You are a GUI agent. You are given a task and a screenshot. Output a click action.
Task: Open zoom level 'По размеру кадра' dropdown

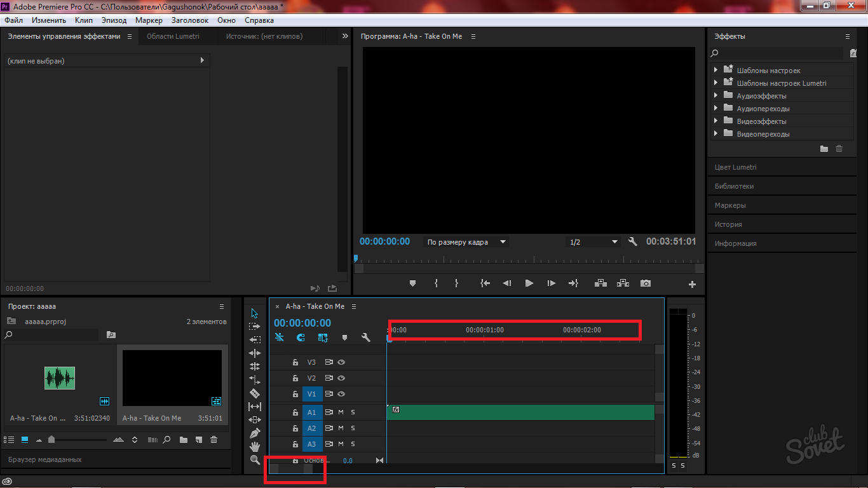(x=466, y=242)
